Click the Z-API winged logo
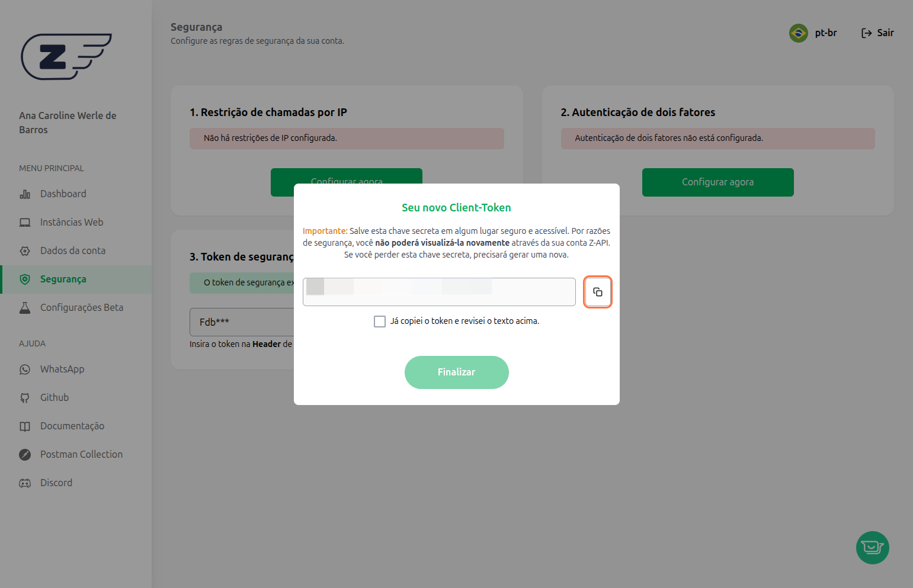The image size is (913, 588). point(66,56)
